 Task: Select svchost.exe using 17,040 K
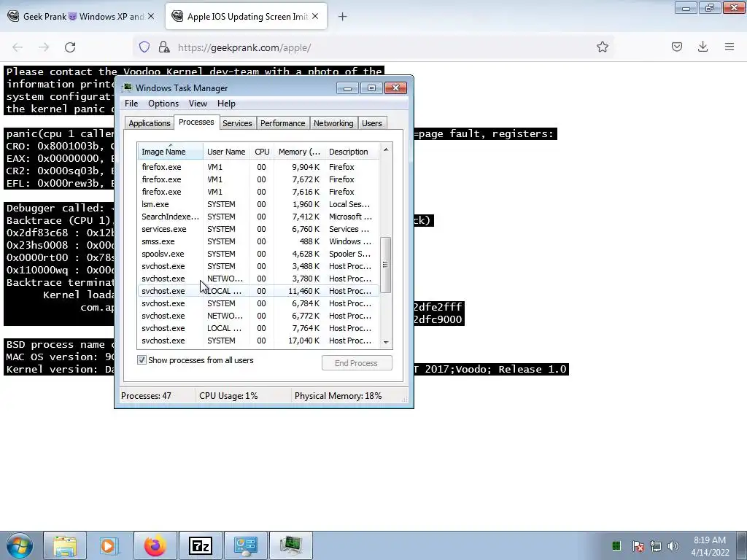(258, 341)
